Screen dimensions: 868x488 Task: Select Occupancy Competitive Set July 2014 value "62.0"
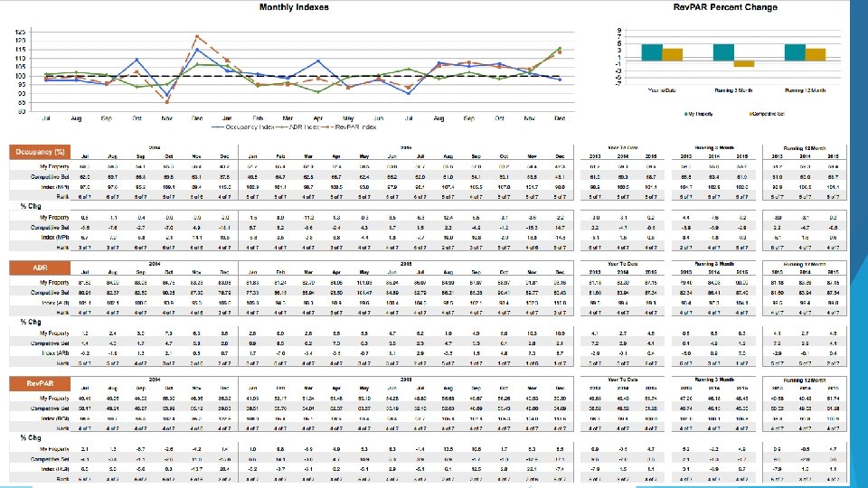click(85, 177)
